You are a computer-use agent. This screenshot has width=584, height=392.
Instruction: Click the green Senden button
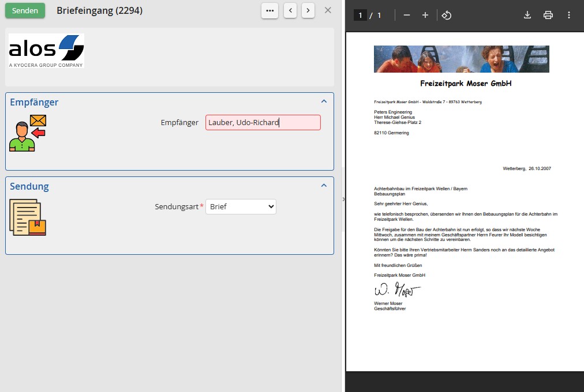tap(25, 10)
